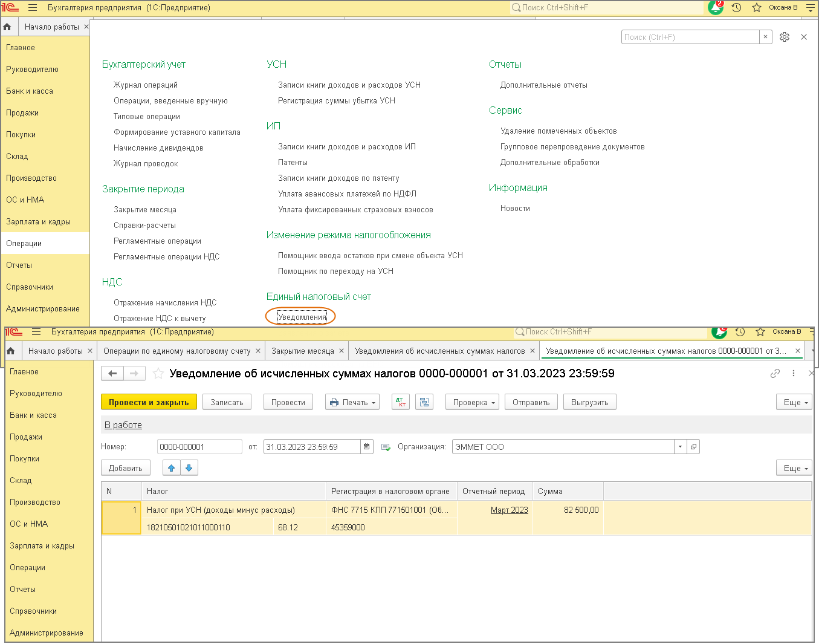Add a row with the Добавить button
The height and width of the screenshot is (644, 819).
(126, 468)
